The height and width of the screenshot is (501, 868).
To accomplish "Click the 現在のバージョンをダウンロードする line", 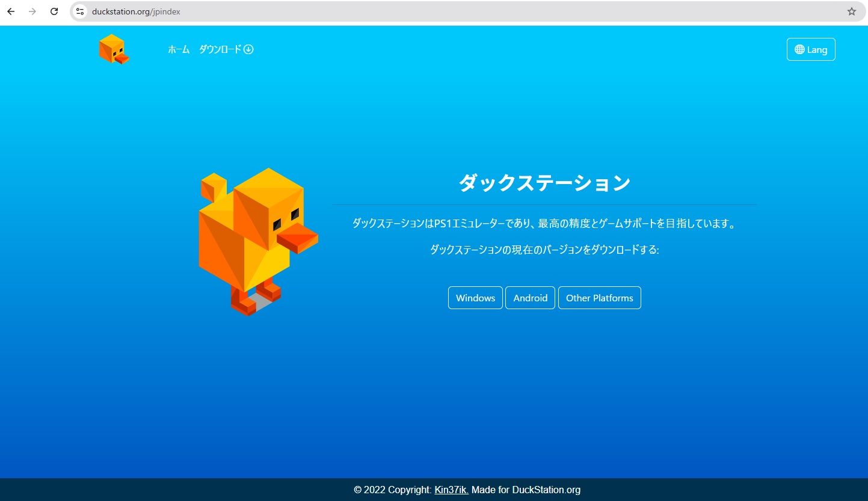I will coord(544,250).
